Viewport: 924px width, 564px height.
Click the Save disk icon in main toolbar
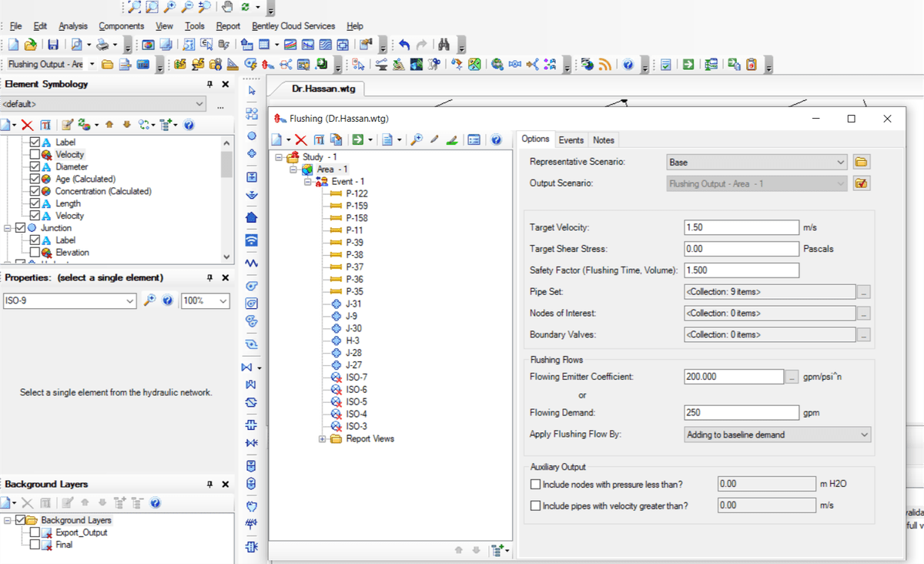click(x=53, y=45)
